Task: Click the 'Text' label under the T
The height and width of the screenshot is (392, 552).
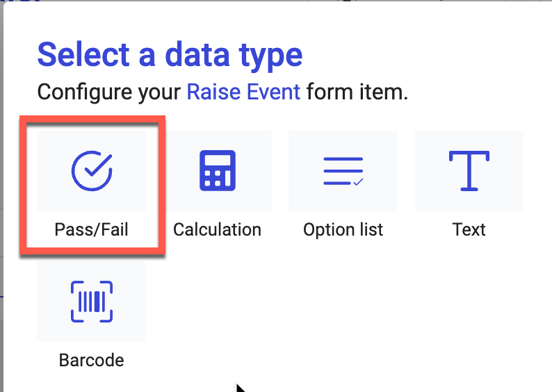Action: [x=469, y=229]
